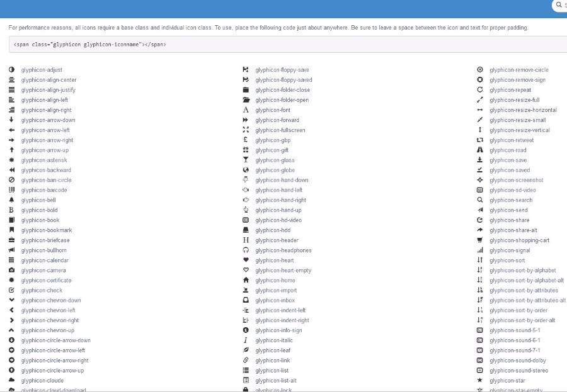The image size is (567, 392).
Task: Click the "glyphicon-forward" label
Action: click(x=277, y=120)
